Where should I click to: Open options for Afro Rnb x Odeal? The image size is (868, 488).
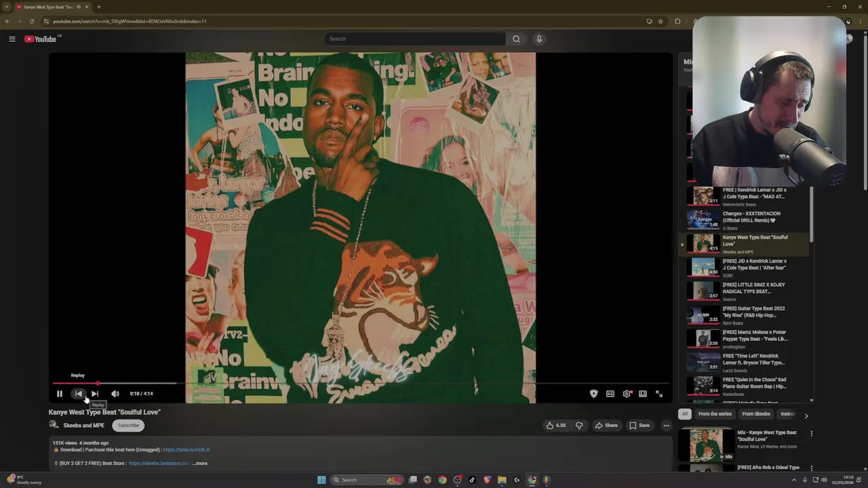[811, 468]
